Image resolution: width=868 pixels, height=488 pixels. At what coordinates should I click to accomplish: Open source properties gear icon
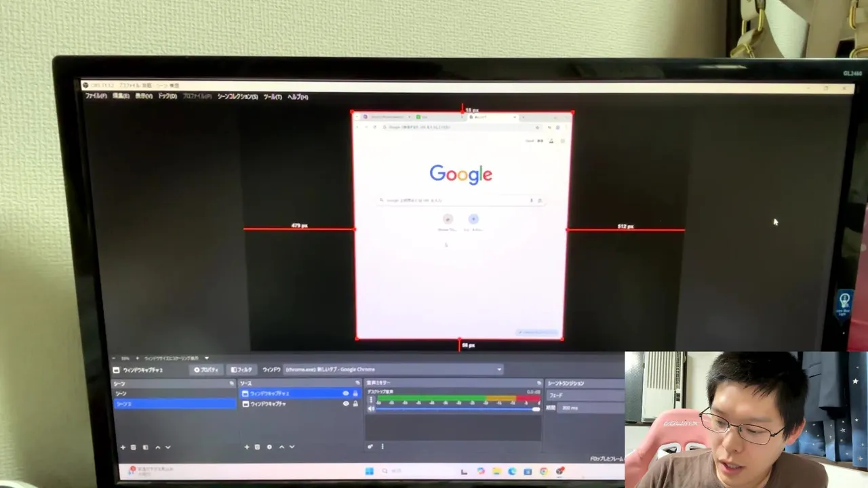(269, 447)
